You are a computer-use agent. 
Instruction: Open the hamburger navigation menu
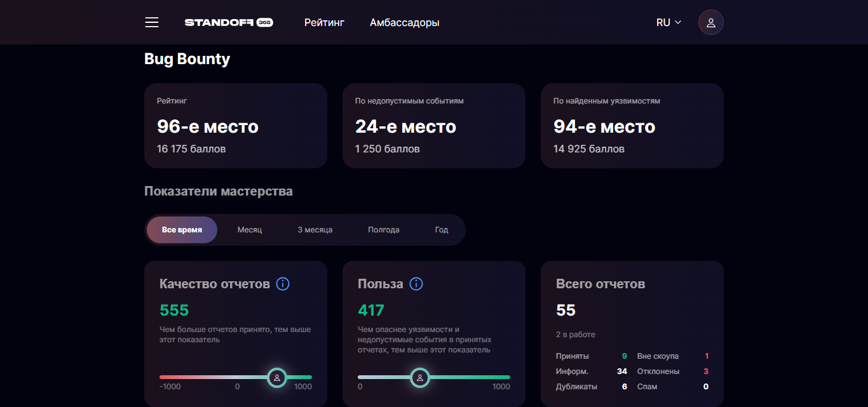[151, 22]
